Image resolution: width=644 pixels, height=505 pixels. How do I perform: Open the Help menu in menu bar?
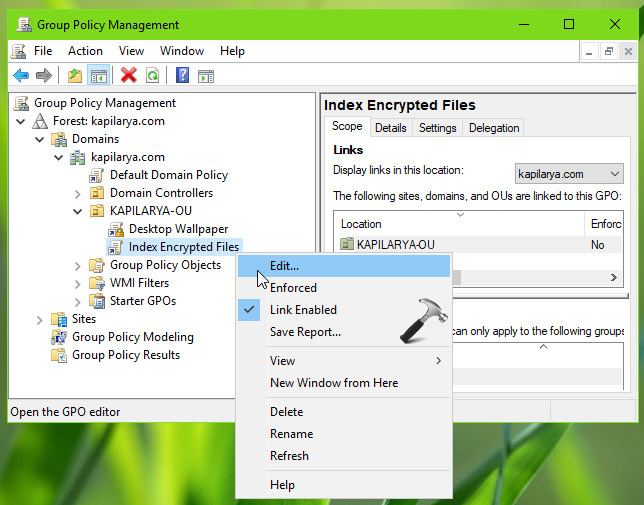click(232, 51)
